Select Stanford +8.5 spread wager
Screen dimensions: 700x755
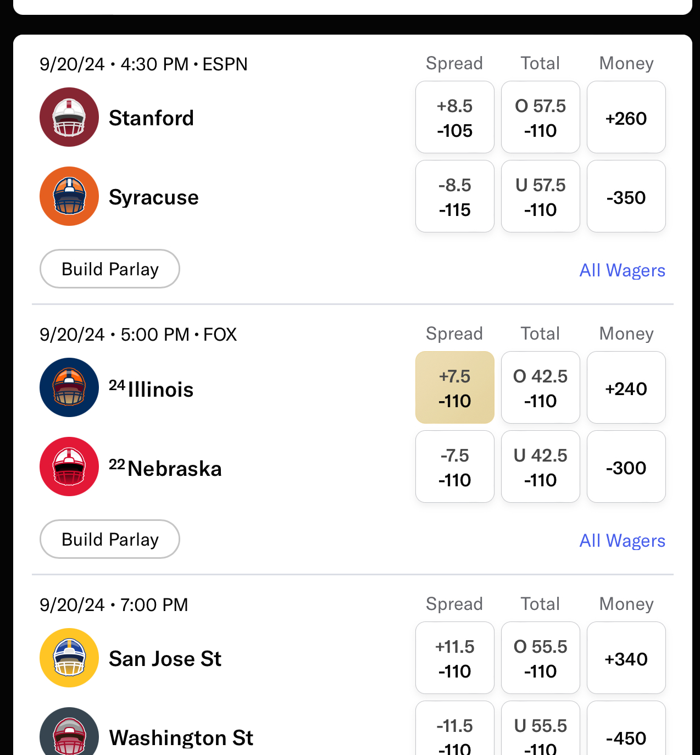pos(454,117)
